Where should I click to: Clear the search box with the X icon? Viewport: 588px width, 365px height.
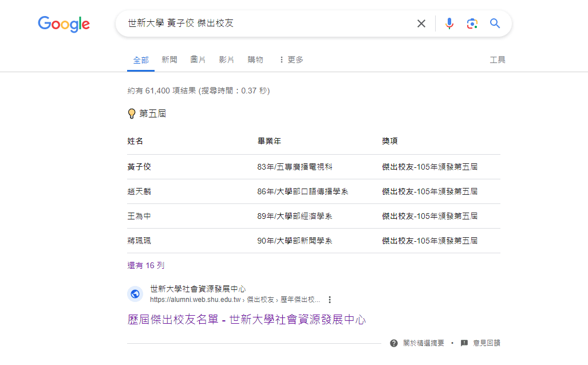click(x=421, y=23)
